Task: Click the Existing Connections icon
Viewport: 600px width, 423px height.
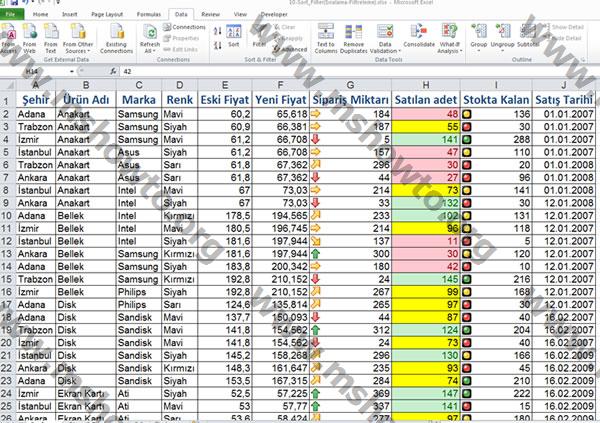Action: coord(117,38)
